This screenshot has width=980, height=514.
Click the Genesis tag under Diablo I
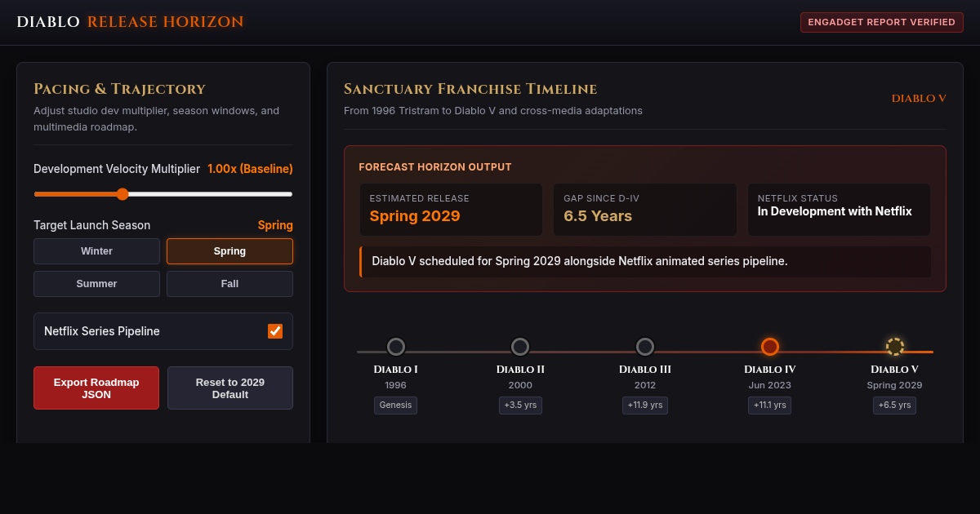click(x=396, y=405)
